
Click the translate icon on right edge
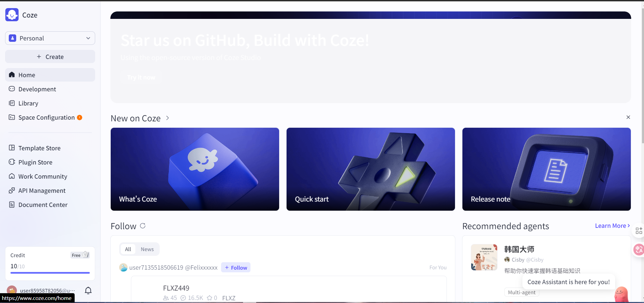(639, 249)
